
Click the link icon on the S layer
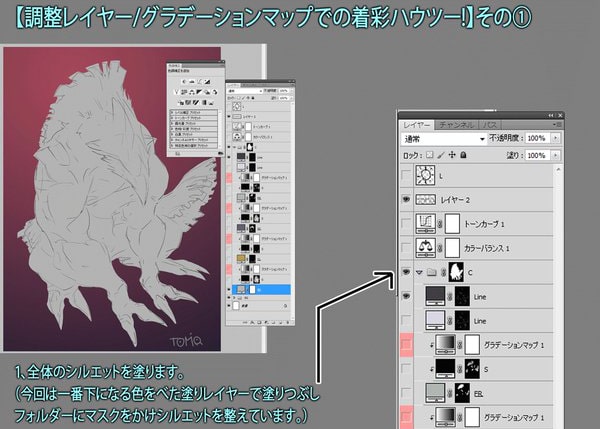click(x=460, y=369)
